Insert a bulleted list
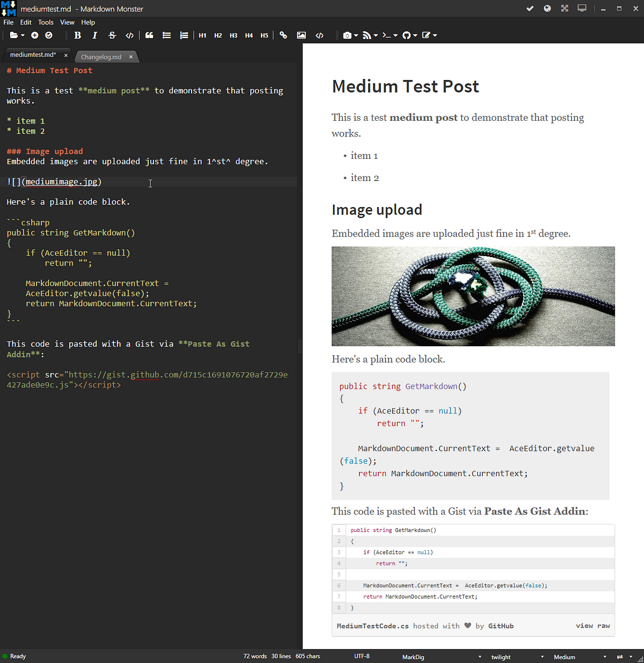Screen dimensions: 644x663 pos(166,35)
